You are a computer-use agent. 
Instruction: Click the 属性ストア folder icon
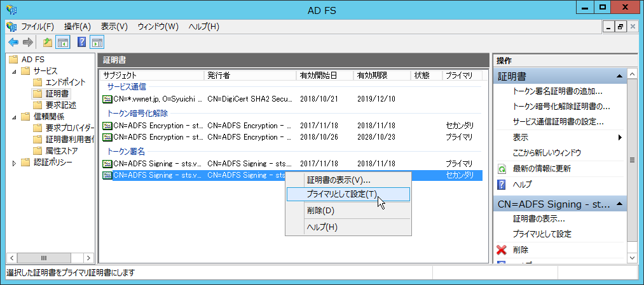coord(38,151)
